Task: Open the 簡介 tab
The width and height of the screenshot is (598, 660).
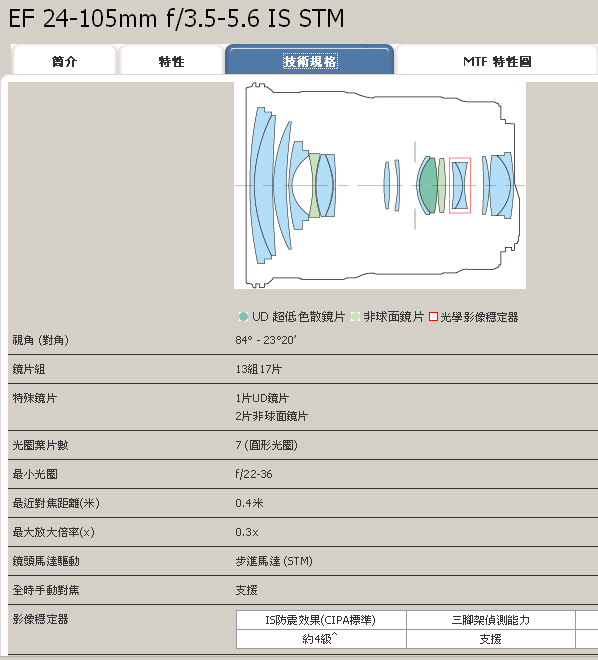Action: coord(64,61)
